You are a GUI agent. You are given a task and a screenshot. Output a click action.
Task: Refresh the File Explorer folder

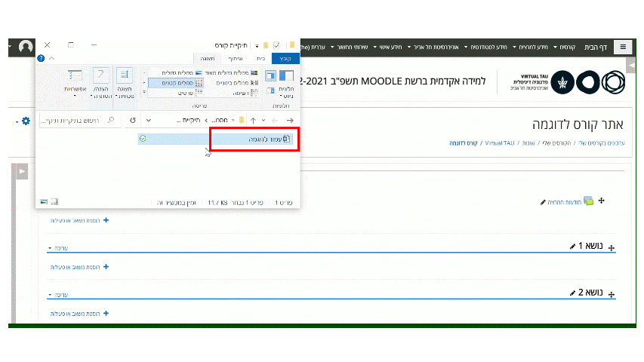click(133, 120)
